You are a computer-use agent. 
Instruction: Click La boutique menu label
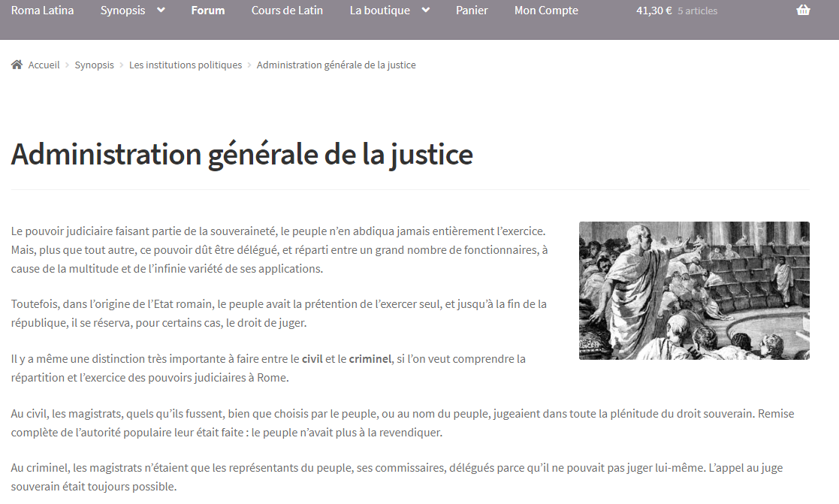click(380, 11)
